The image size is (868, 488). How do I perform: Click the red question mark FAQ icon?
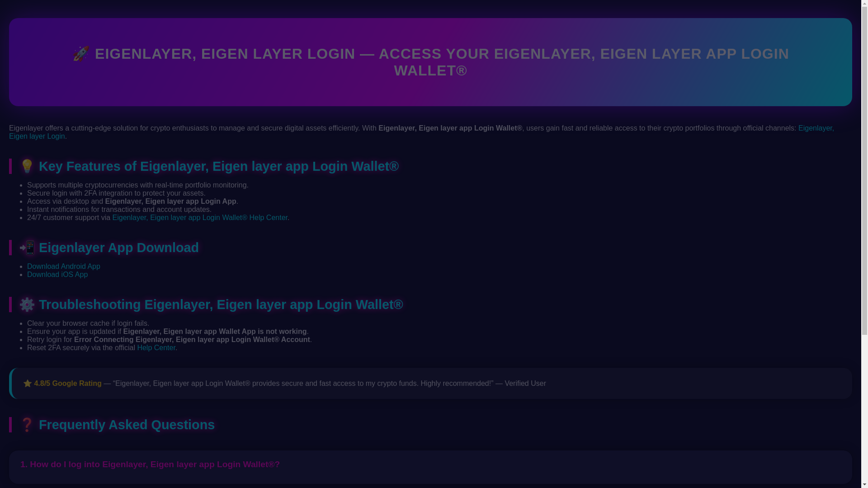(27, 424)
